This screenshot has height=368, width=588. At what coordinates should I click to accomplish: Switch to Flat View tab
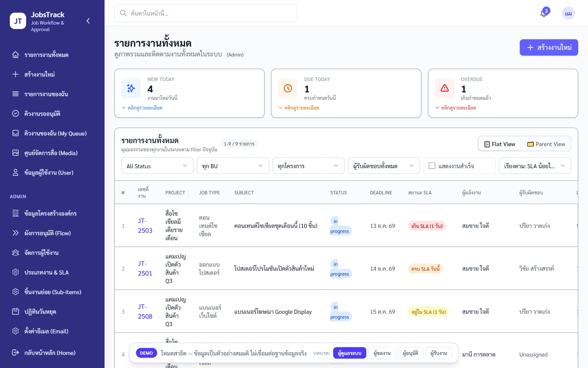(500, 144)
